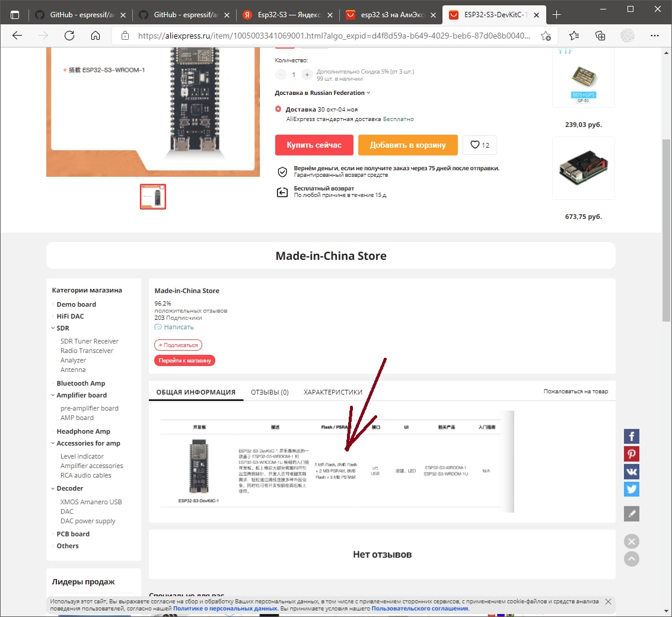Collapse the Accessories for amp category

(53, 443)
